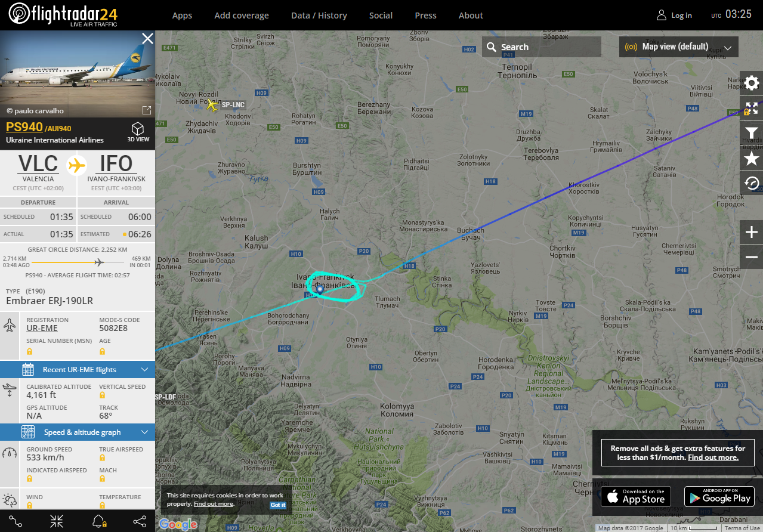The width and height of the screenshot is (763, 532).
Task: Zoom out the map with minus
Action: coord(751,257)
